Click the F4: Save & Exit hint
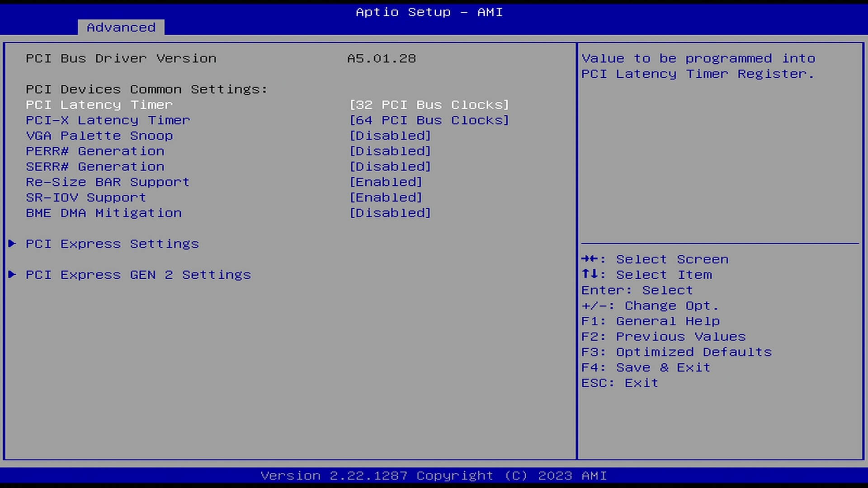The height and width of the screenshot is (488, 868). click(646, 367)
